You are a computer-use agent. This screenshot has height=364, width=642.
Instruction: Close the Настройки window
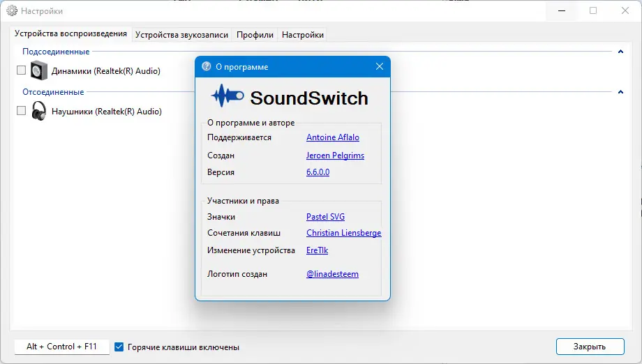[625, 10]
